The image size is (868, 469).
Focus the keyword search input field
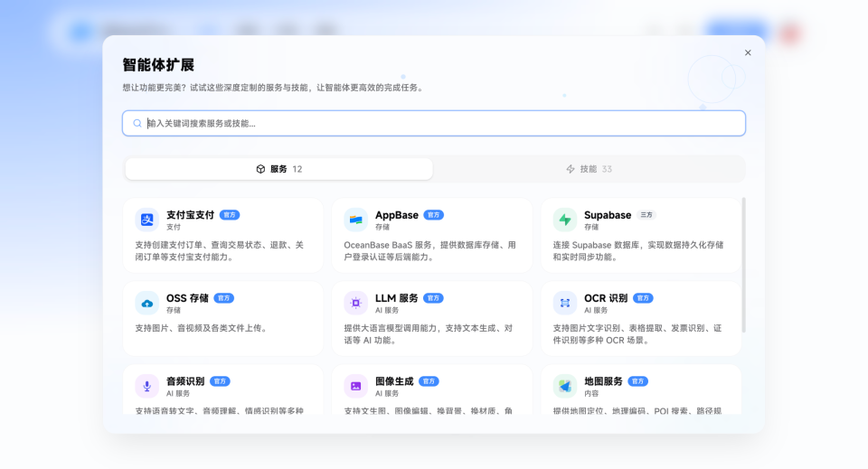click(x=434, y=123)
